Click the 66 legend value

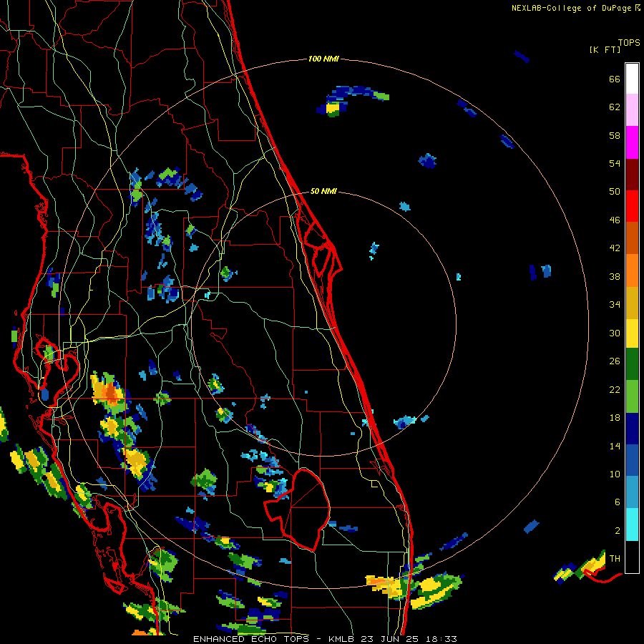615,79
